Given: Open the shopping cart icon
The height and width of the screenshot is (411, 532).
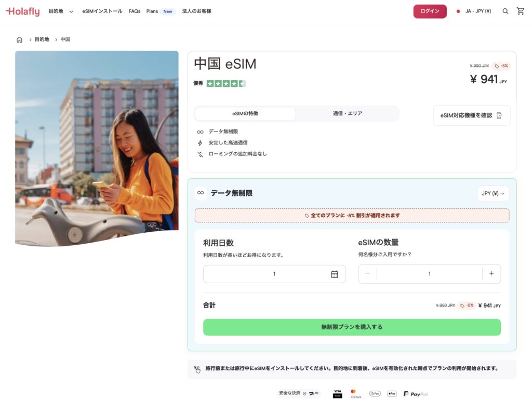Looking at the screenshot, I should pyautogui.click(x=521, y=11).
